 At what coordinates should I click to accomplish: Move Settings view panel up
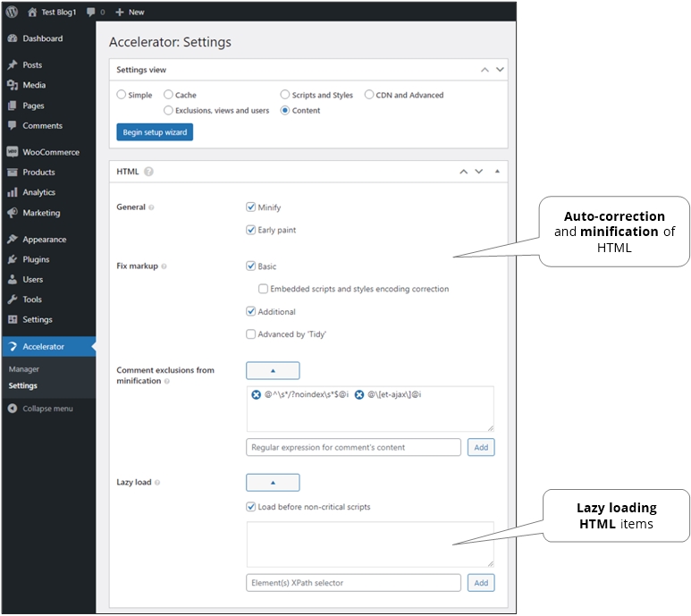(485, 70)
